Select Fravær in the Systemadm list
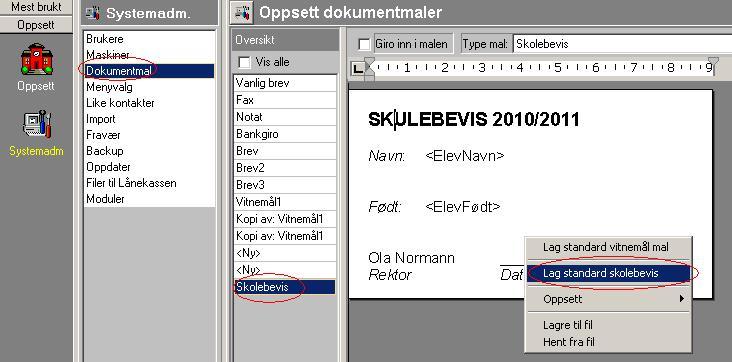This screenshot has height=362, width=732. (149, 135)
